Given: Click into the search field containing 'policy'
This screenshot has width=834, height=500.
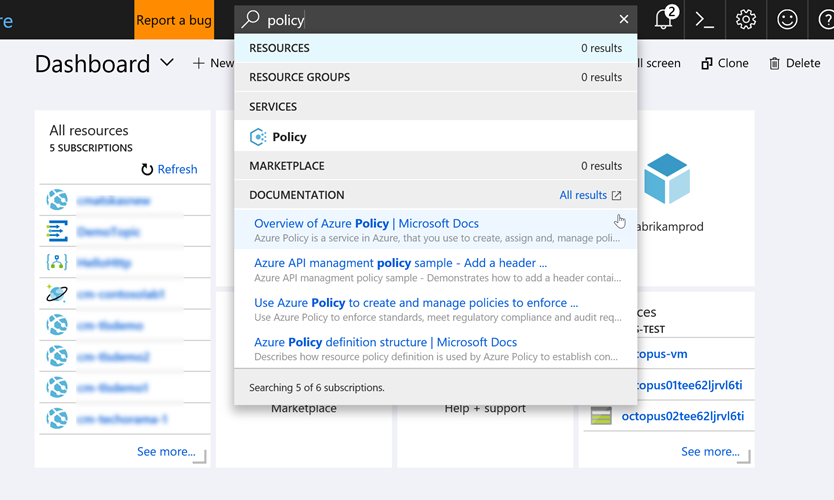Looking at the screenshot, I should (x=436, y=20).
